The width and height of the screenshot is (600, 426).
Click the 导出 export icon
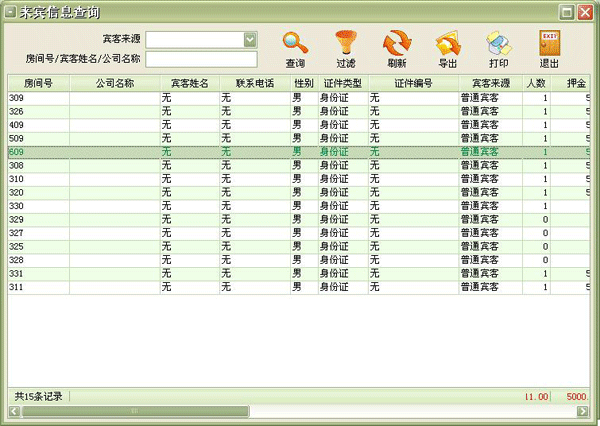pyautogui.click(x=448, y=43)
